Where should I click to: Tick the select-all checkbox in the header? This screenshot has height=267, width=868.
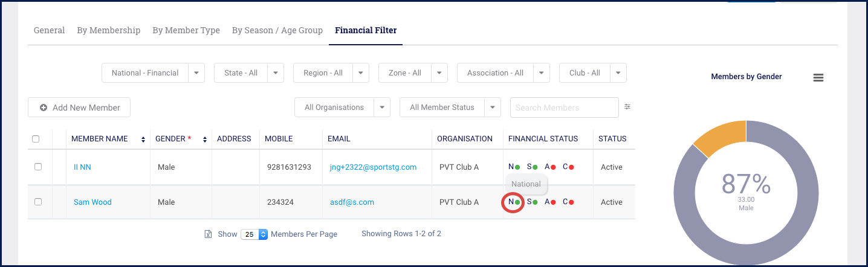(36, 139)
